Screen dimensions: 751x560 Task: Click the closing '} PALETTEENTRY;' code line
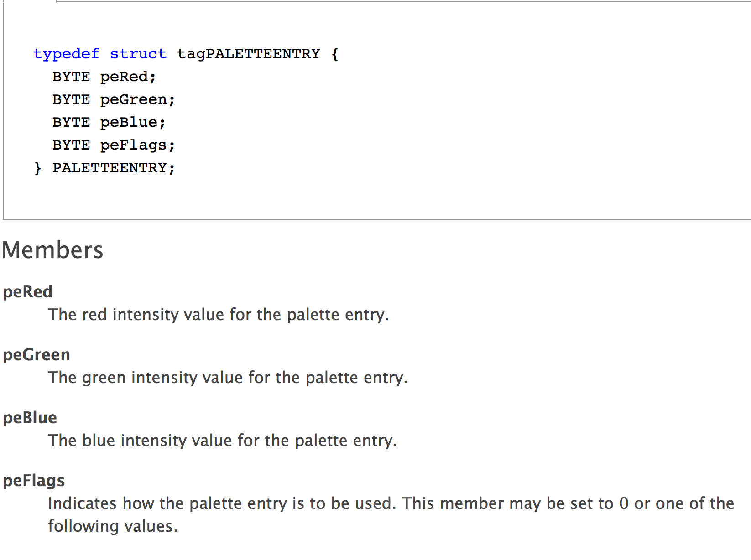(x=104, y=168)
